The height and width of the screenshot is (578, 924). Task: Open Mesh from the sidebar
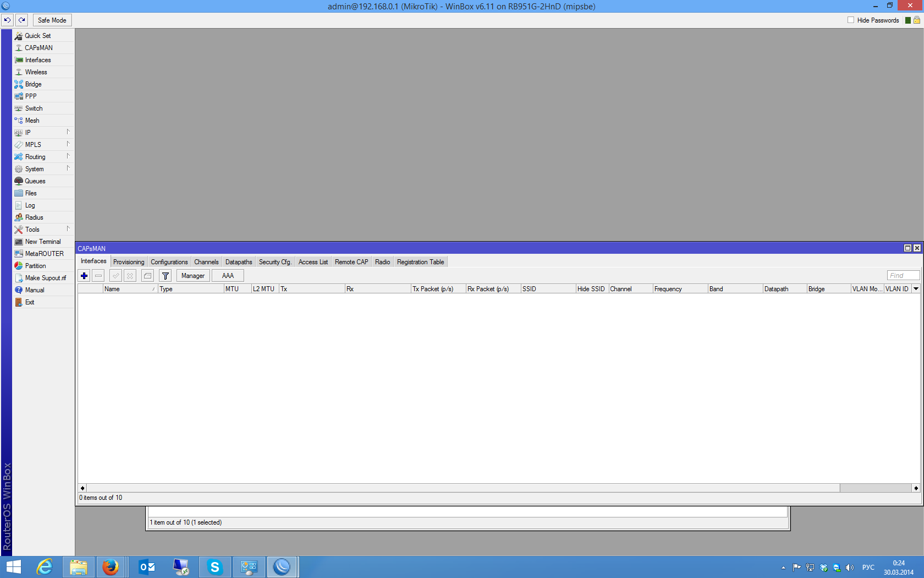click(x=43, y=121)
